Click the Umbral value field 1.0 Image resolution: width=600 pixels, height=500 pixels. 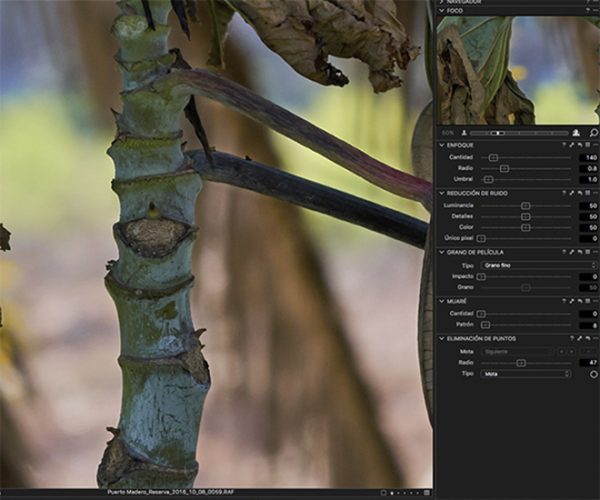coord(589,179)
